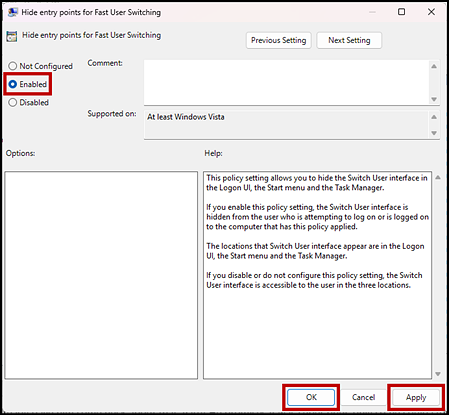Click the 'At least Windows Vista' text
Image resolution: width=449 pixels, height=415 pixels.
pos(186,117)
